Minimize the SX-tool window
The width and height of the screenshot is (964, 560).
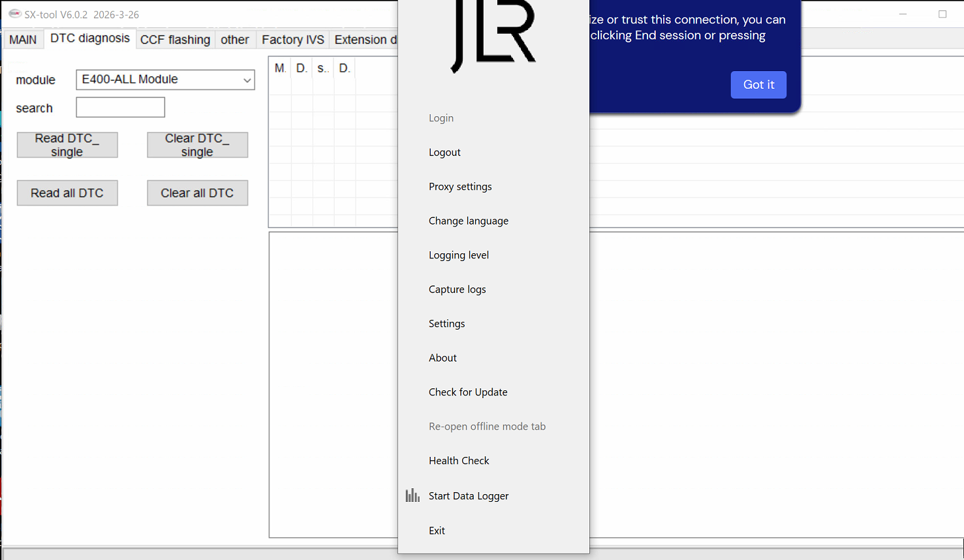pos(903,14)
